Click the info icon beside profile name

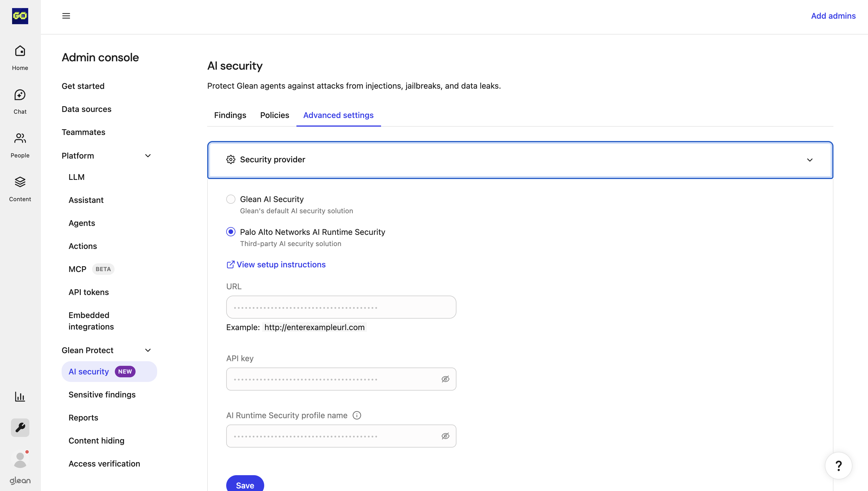(x=357, y=416)
